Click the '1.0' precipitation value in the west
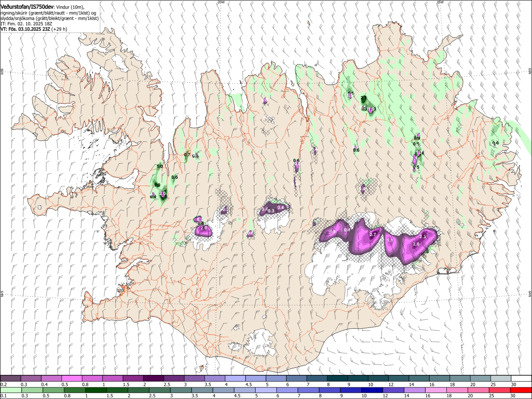The image size is (532, 399). tap(160, 167)
